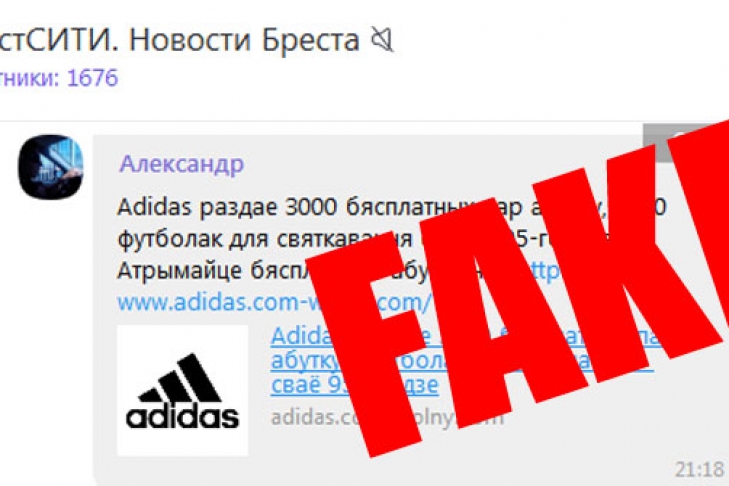Open Александр's round profile avatar

pyautogui.click(x=50, y=167)
